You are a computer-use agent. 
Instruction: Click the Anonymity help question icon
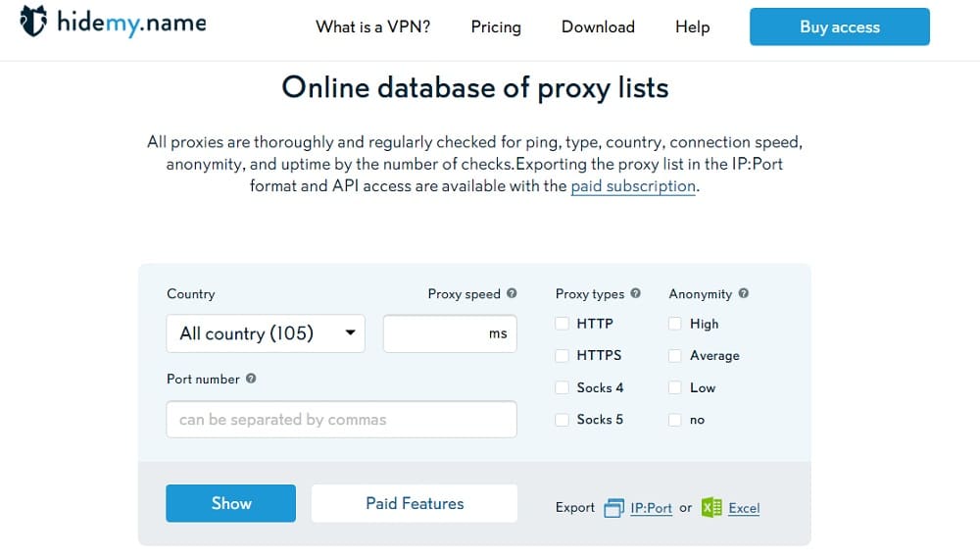744,293
